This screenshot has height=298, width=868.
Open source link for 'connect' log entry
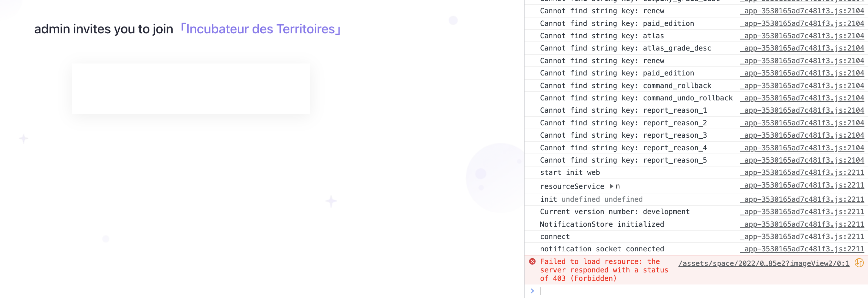point(802,236)
